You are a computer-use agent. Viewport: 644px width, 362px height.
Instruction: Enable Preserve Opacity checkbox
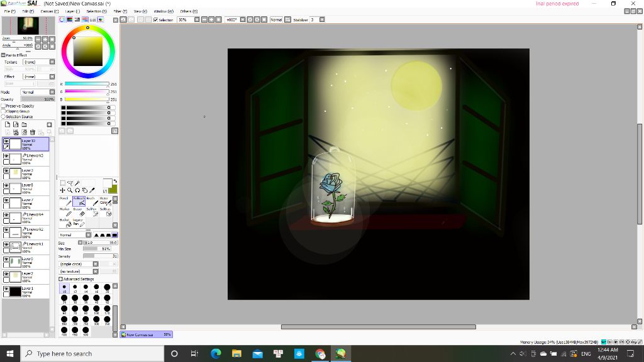coord(3,106)
